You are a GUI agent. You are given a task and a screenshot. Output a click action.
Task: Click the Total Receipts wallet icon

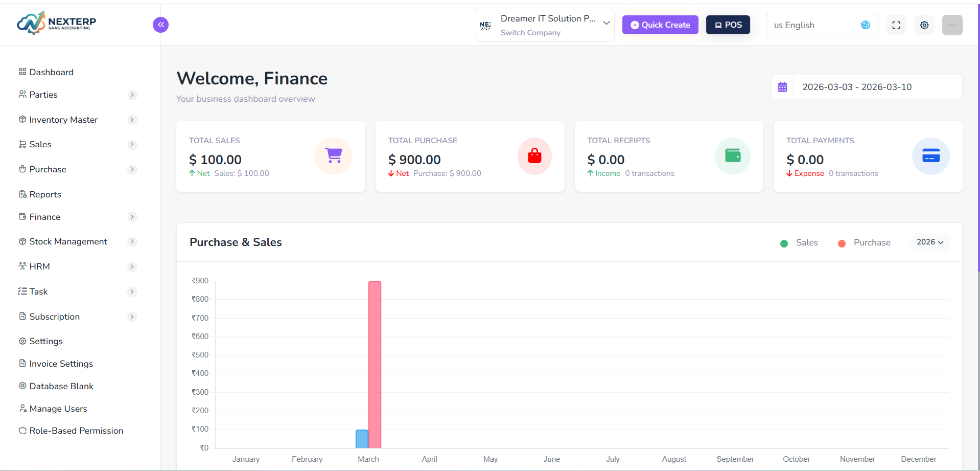tap(733, 156)
